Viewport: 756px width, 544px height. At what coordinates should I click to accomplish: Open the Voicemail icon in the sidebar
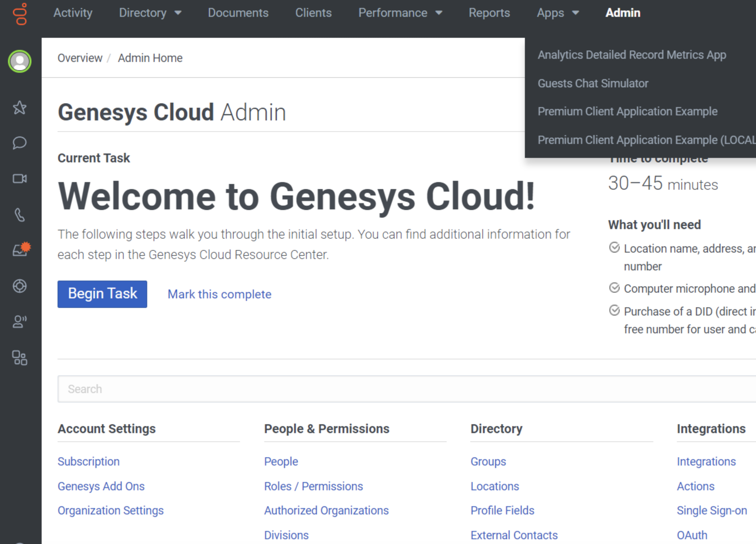(x=19, y=321)
